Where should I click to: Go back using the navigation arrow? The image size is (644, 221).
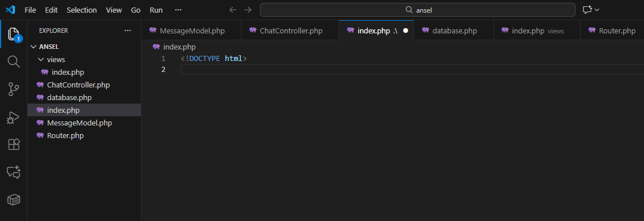pyautogui.click(x=233, y=10)
